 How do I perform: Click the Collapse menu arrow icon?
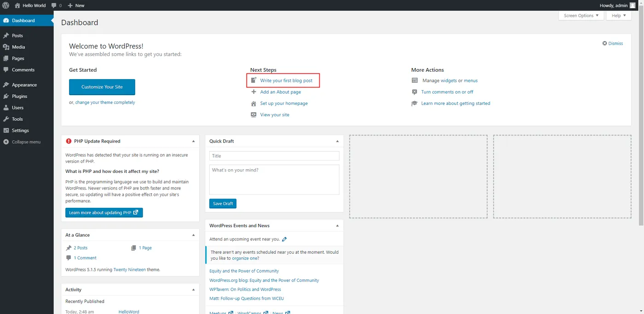click(x=6, y=142)
